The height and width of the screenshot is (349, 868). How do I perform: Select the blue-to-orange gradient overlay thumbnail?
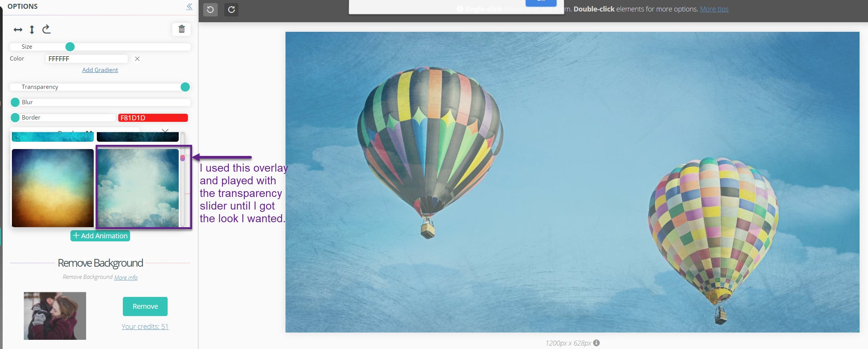coord(53,188)
